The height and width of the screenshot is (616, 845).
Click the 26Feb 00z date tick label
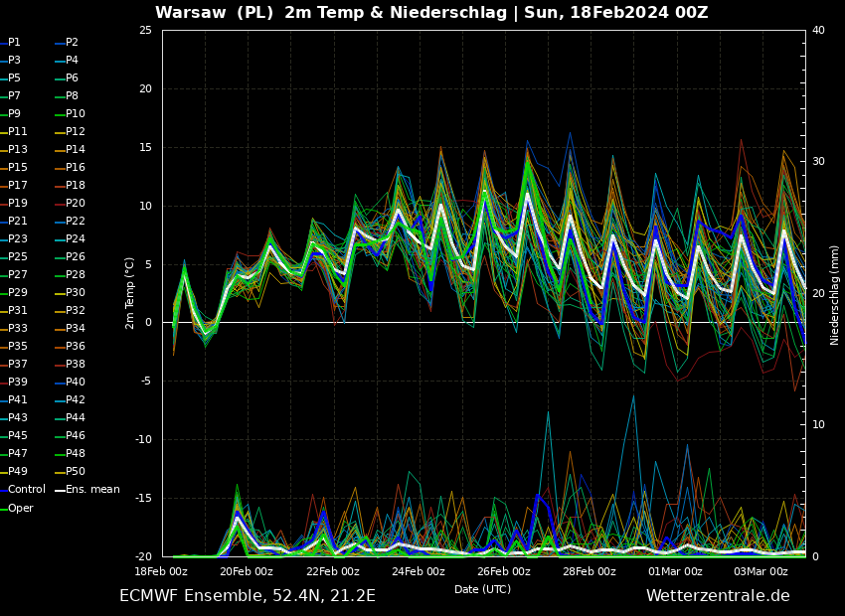[x=504, y=572]
